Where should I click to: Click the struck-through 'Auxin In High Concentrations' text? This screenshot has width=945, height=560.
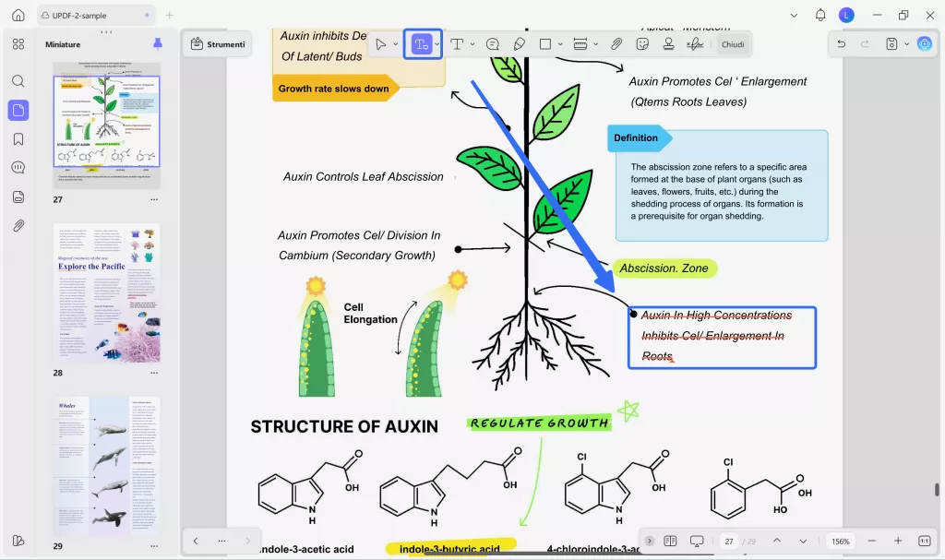[716, 316]
